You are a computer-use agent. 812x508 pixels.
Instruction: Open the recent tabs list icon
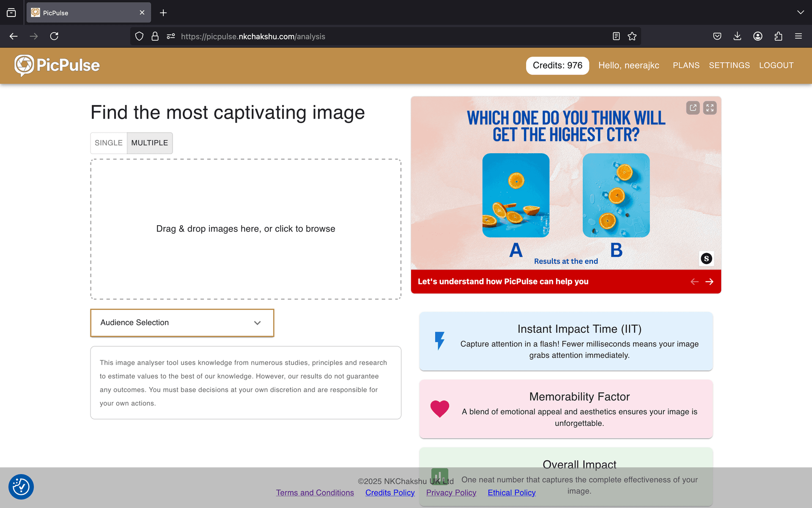(11, 13)
